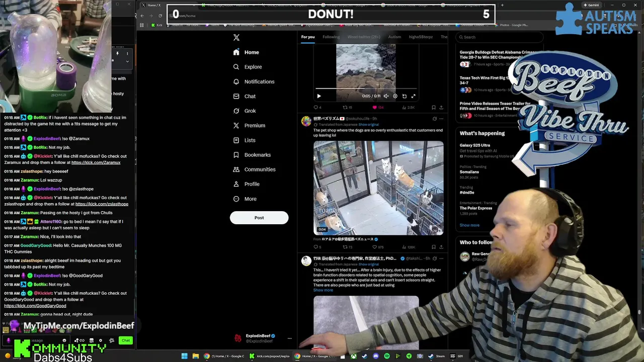644x362 pixels.
Task: Open Premium in the X sidebar
Action: pos(249,125)
